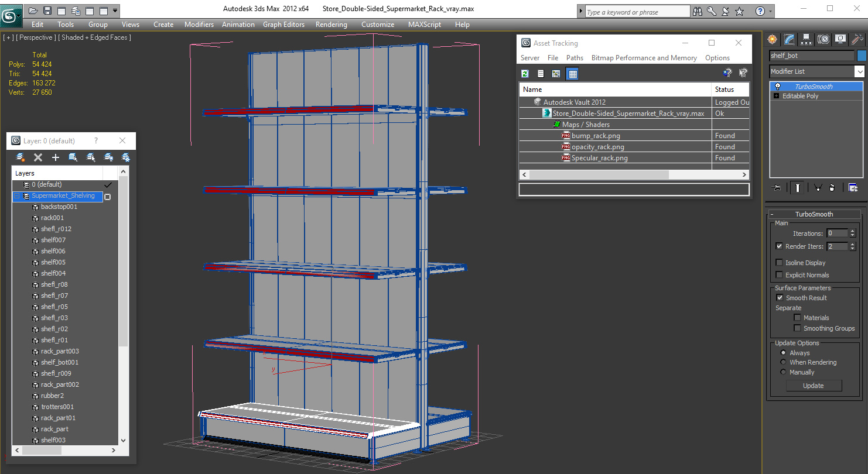868x474 pixels.
Task: Click Refresh icon in Asset Tracking
Action: [525, 73]
